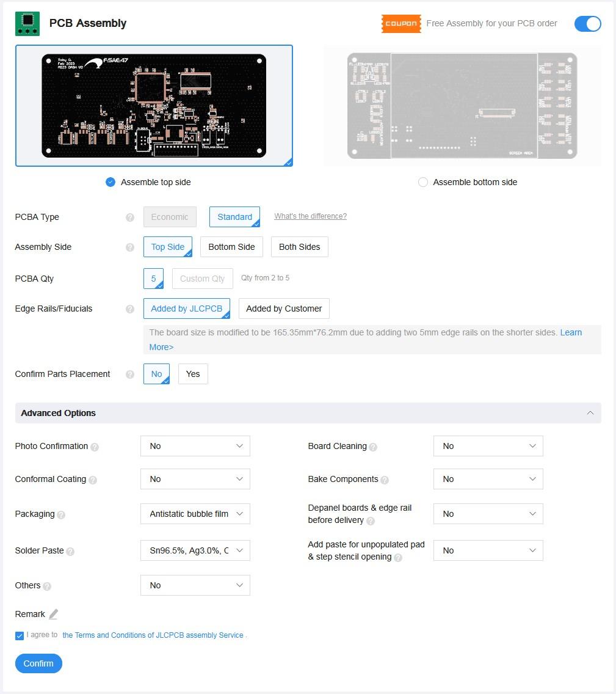Image resolution: width=616 pixels, height=694 pixels.
Task: Open the Bake Components help tooltip
Action: tap(385, 480)
